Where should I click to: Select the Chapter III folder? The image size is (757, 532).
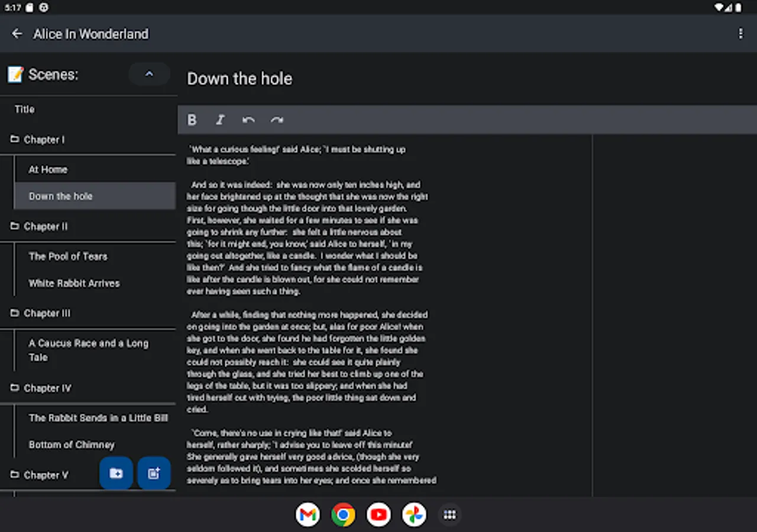click(x=89, y=313)
